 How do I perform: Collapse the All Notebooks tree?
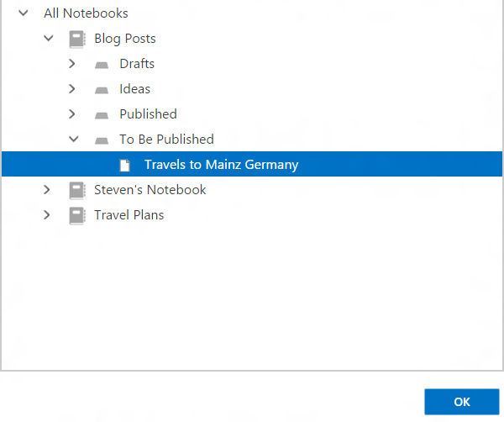point(24,13)
